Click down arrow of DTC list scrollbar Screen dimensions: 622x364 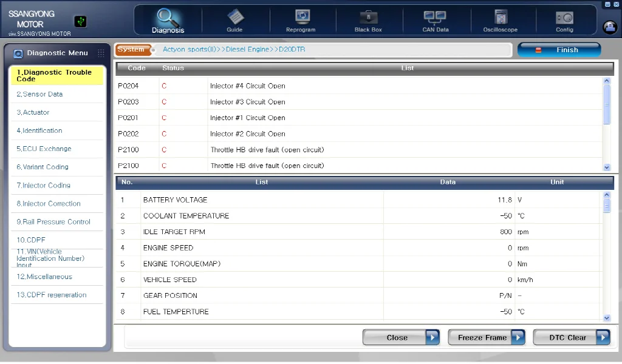(607, 167)
